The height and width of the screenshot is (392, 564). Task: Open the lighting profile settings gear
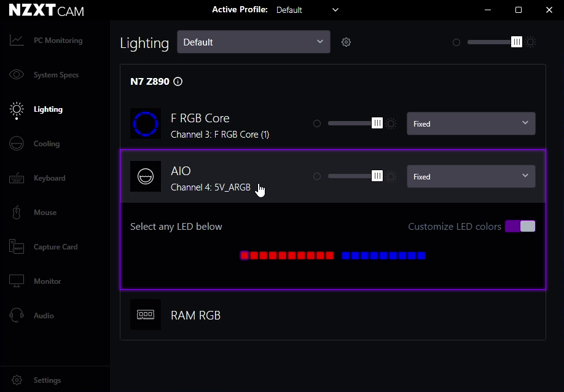point(346,42)
